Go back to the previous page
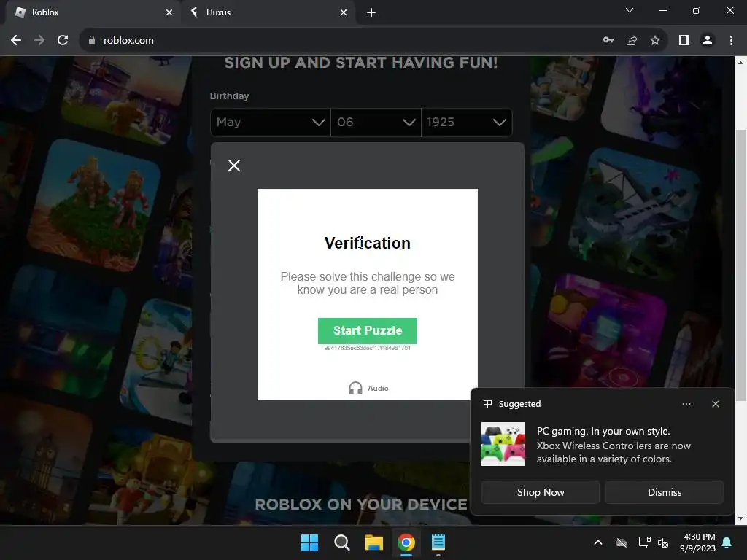 pyautogui.click(x=16, y=41)
